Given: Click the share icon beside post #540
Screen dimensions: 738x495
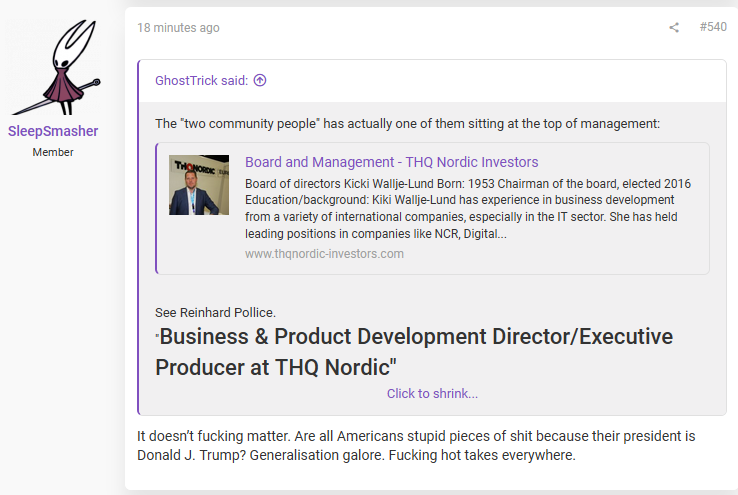Looking at the screenshot, I should pyautogui.click(x=674, y=27).
